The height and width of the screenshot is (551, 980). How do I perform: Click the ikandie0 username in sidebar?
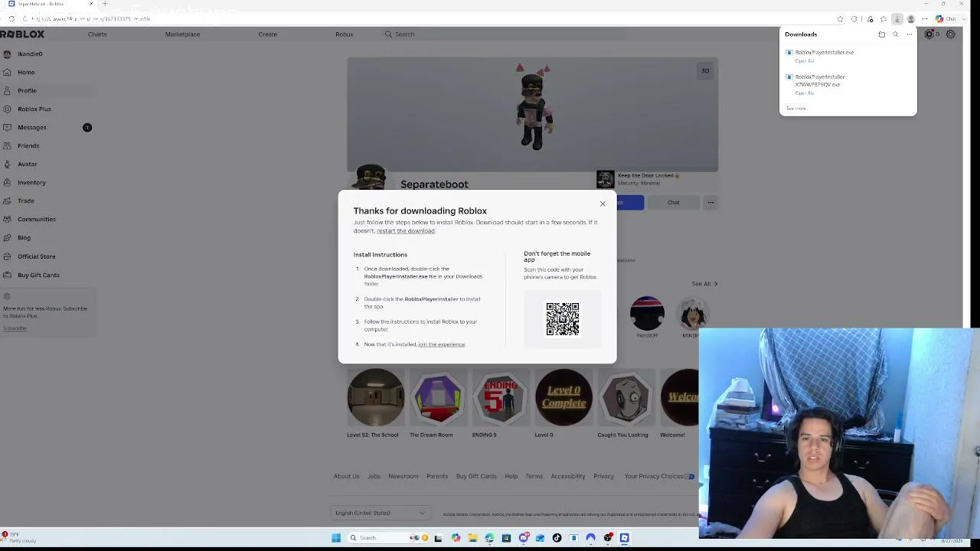tap(30, 54)
